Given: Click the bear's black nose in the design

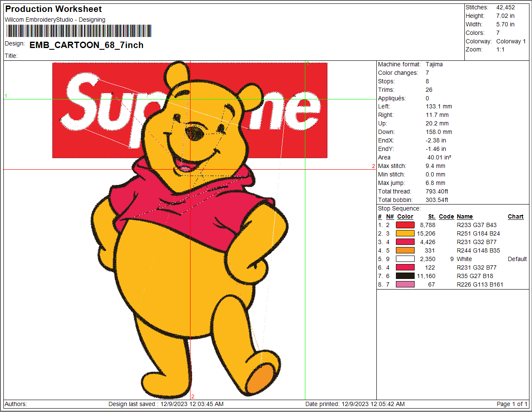Looking at the screenshot, I should (x=195, y=133).
